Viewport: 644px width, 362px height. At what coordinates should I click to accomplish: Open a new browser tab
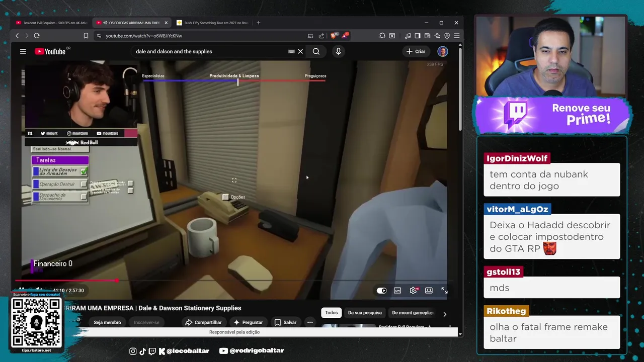tap(259, 23)
